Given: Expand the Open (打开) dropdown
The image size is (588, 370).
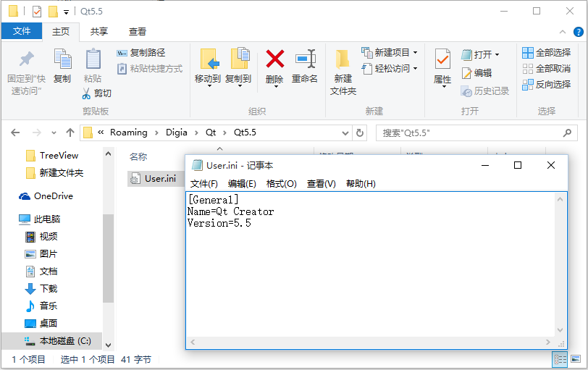Looking at the screenshot, I should (x=497, y=55).
